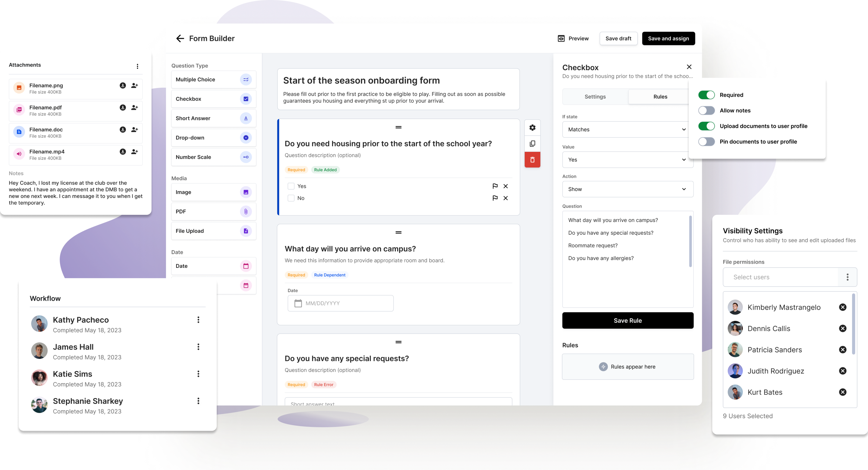Screen dimensions: 868x470
Task: Click the Save Rule button
Action: (627, 320)
